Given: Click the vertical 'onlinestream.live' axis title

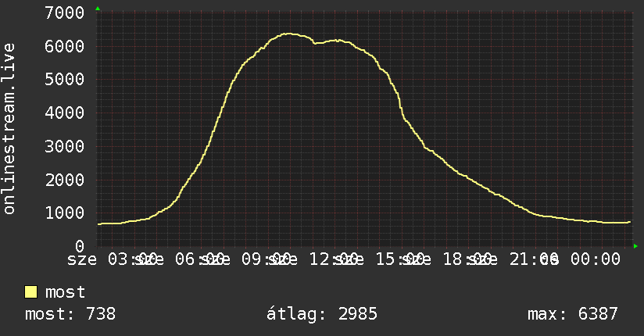Looking at the screenshot, I should click(x=9, y=129).
